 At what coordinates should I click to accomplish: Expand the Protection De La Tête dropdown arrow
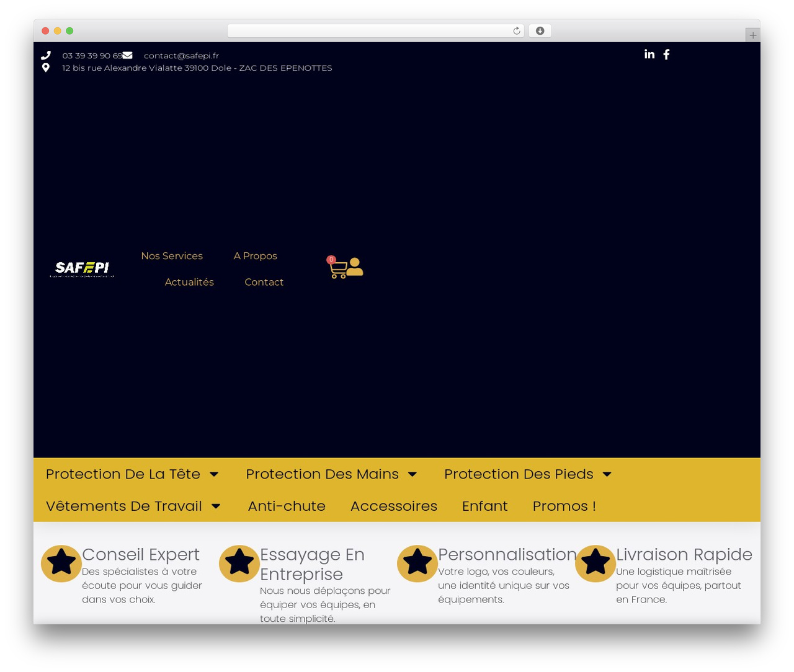(x=214, y=474)
